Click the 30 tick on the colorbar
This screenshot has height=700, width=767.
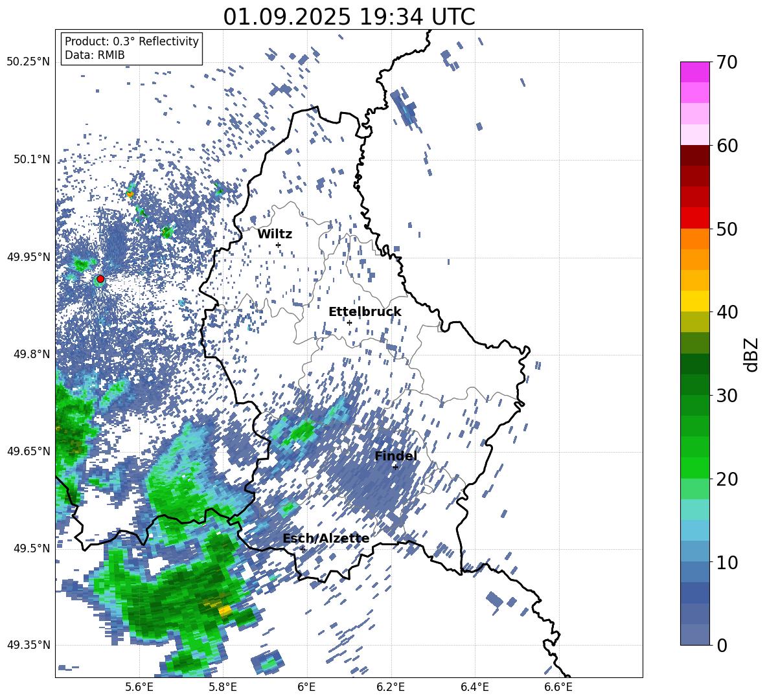point(727,396)
